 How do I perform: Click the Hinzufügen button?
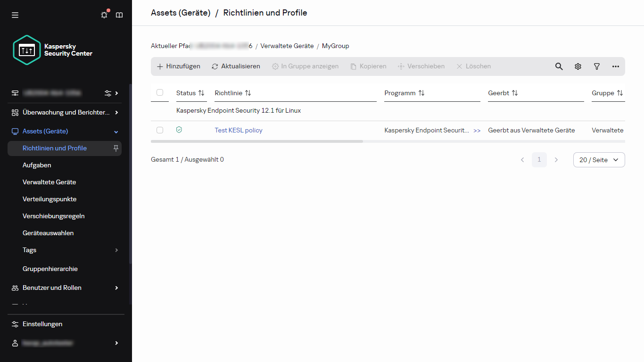(x=179, y=66)
